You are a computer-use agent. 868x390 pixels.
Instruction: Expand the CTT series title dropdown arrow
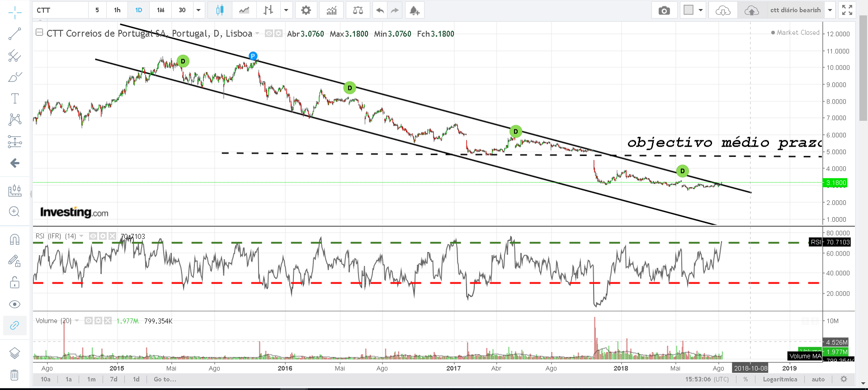[x=257, y=33]
